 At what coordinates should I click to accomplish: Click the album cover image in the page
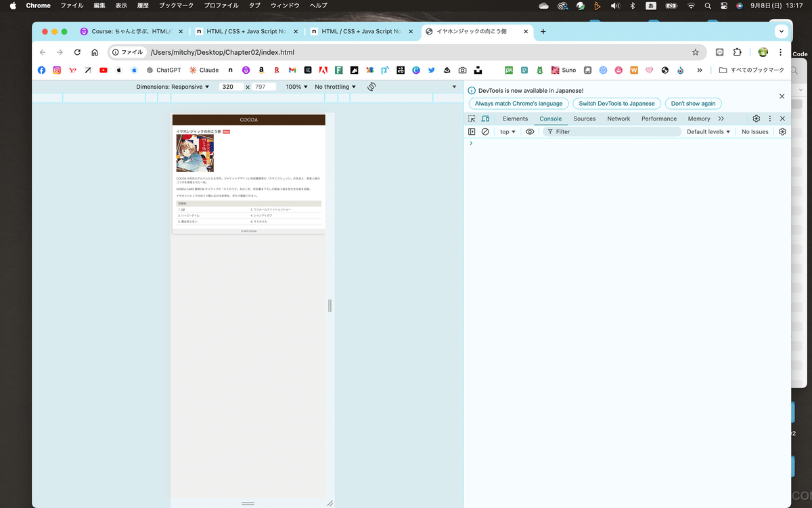195,153
